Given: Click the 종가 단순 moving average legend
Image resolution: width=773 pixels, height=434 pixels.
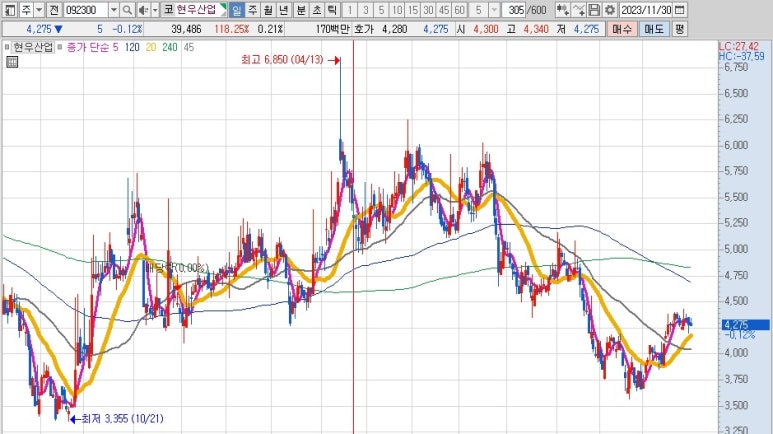Looking at the screenshot, I should pos(88,47).
